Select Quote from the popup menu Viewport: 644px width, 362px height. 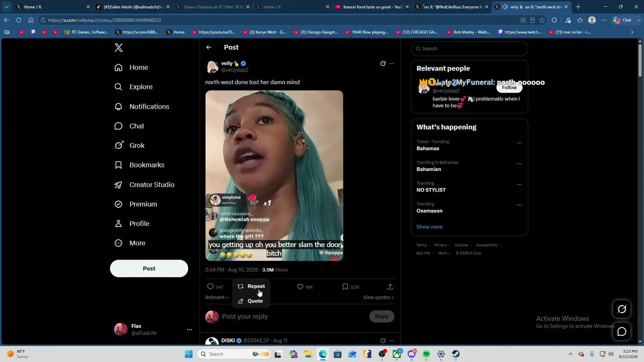(251, 301)
